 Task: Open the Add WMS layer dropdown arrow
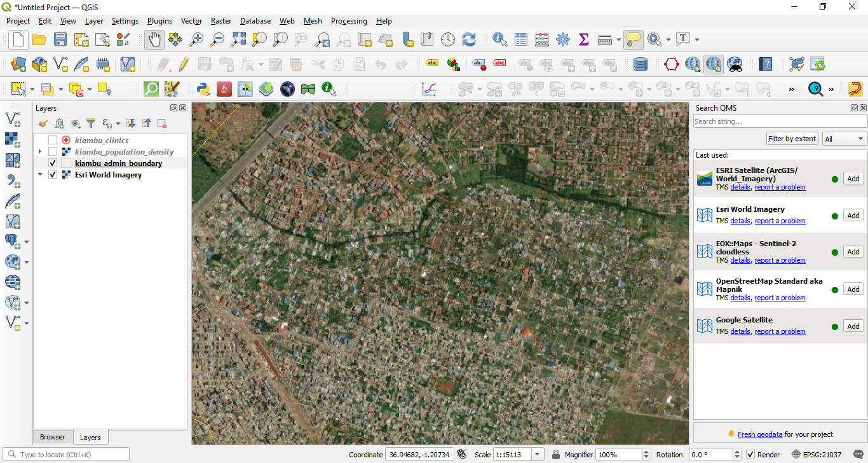pyautogui.click(x=27, y=262)
